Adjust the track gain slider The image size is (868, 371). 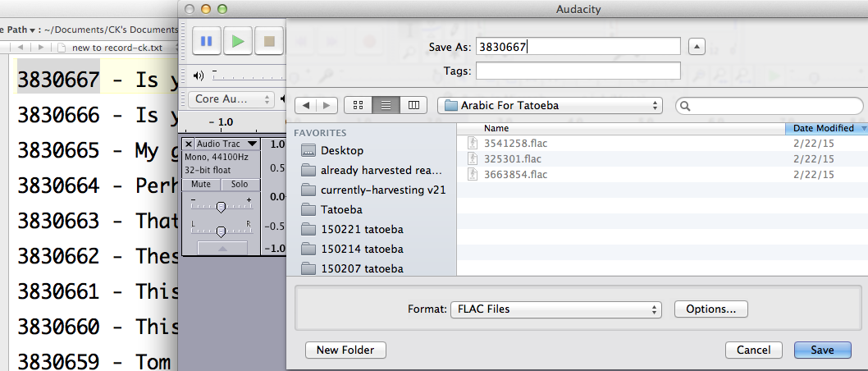tap(221, 208)
